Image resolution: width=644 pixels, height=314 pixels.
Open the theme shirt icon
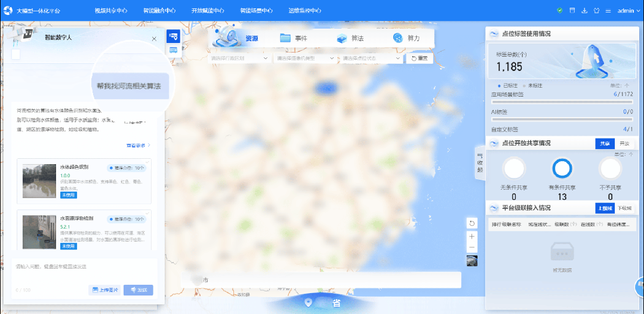coord(595,11)
